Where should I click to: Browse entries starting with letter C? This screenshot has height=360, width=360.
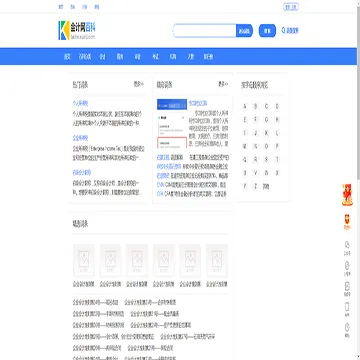point(266,107)
